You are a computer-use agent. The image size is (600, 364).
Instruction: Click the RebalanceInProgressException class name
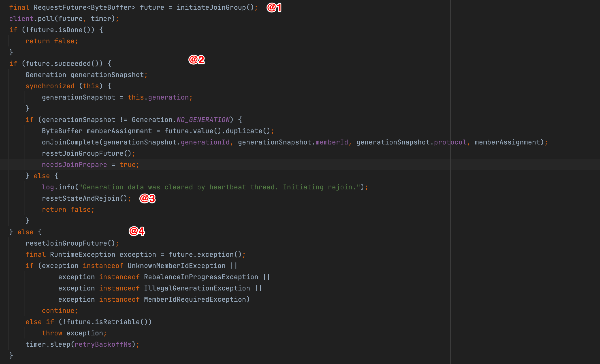coord(201,277)
